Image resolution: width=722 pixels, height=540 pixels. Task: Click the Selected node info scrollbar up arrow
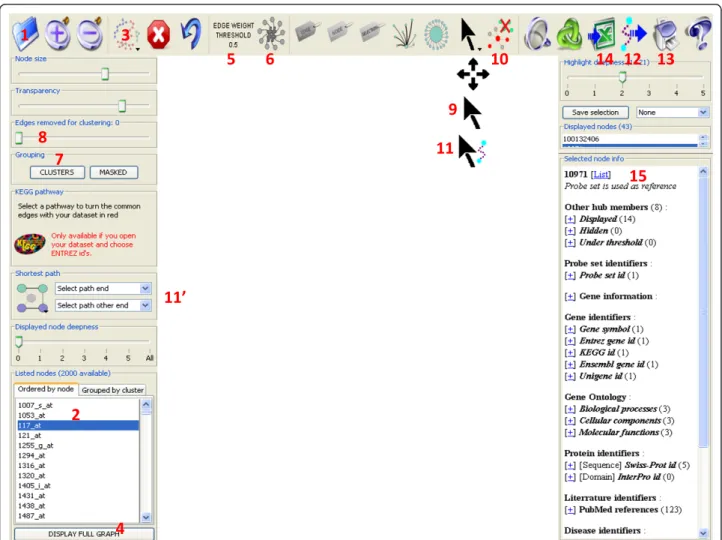[x=703, y=171]
